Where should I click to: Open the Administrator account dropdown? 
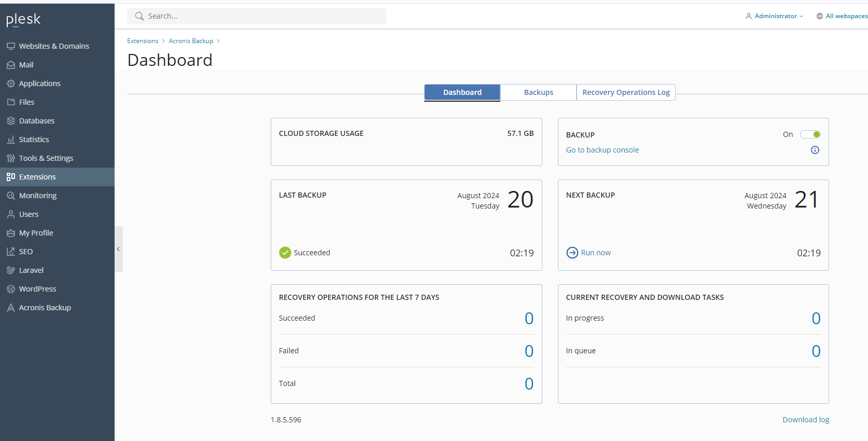(x=775, y=16)
